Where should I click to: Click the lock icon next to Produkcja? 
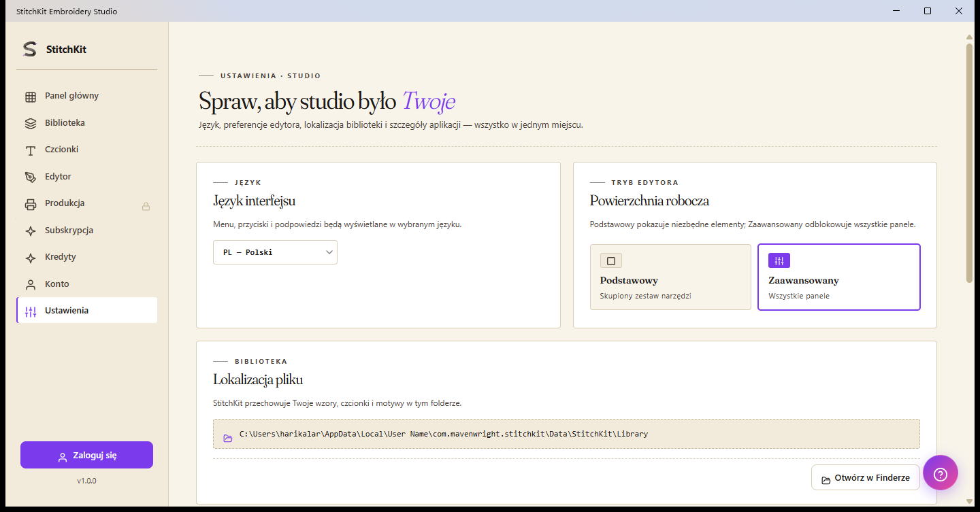click(x=146, y=206)
